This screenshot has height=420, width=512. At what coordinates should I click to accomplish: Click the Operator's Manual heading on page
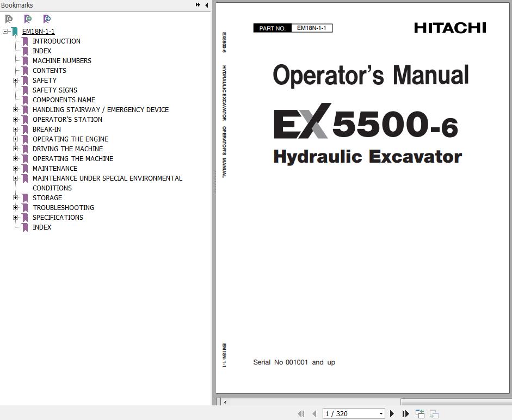[371, 75]
